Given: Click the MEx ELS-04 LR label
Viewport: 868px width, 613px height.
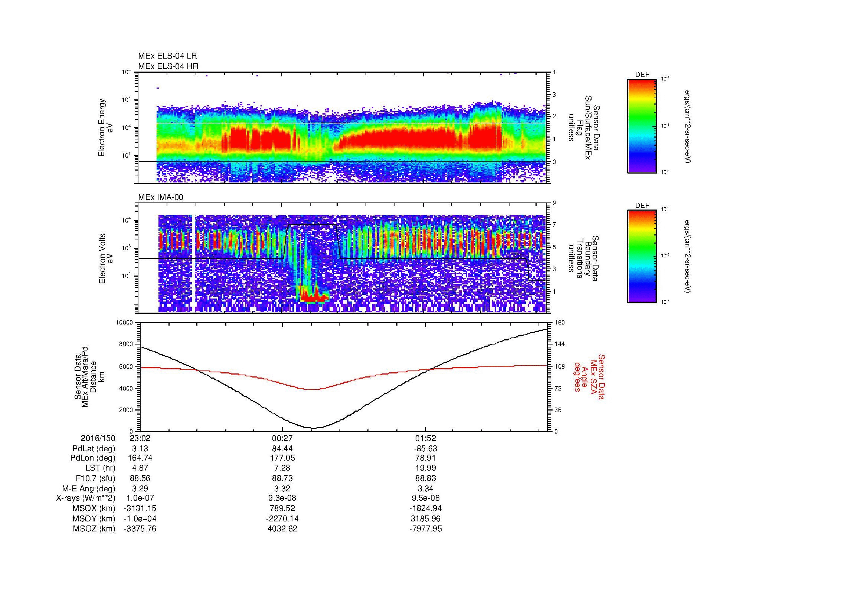Looking at the screenshot, I should (167, 56).
